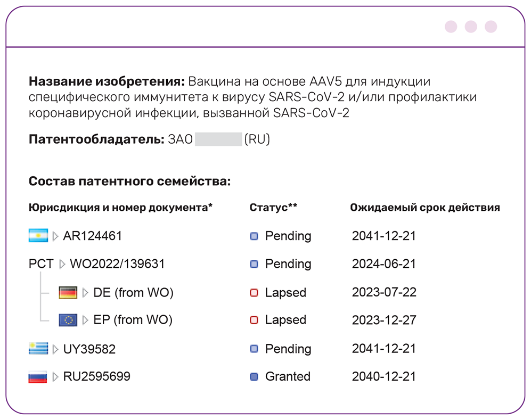This screenshot has height=420, width=531.
Task: Click the Russia flag icon
Action: 38,377
